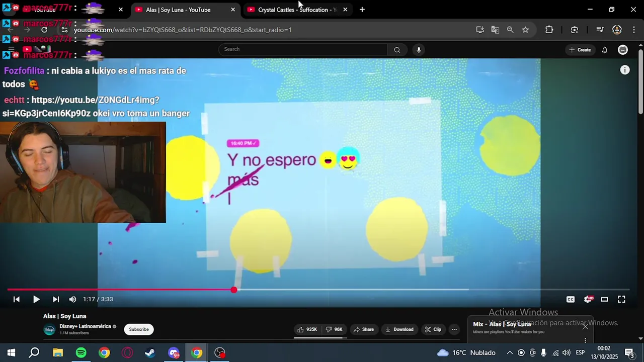Open zoom level icon in address bar
644x362 pixels.
(510, 30)
